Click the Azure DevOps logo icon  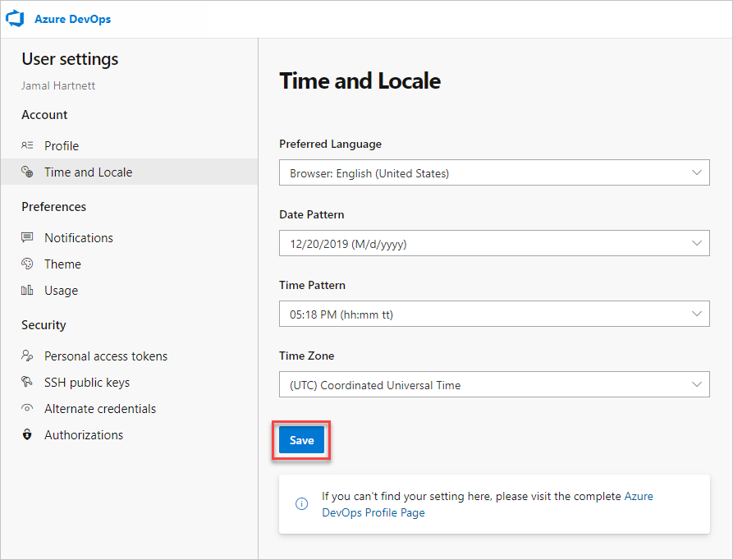(x=15, y=19)
